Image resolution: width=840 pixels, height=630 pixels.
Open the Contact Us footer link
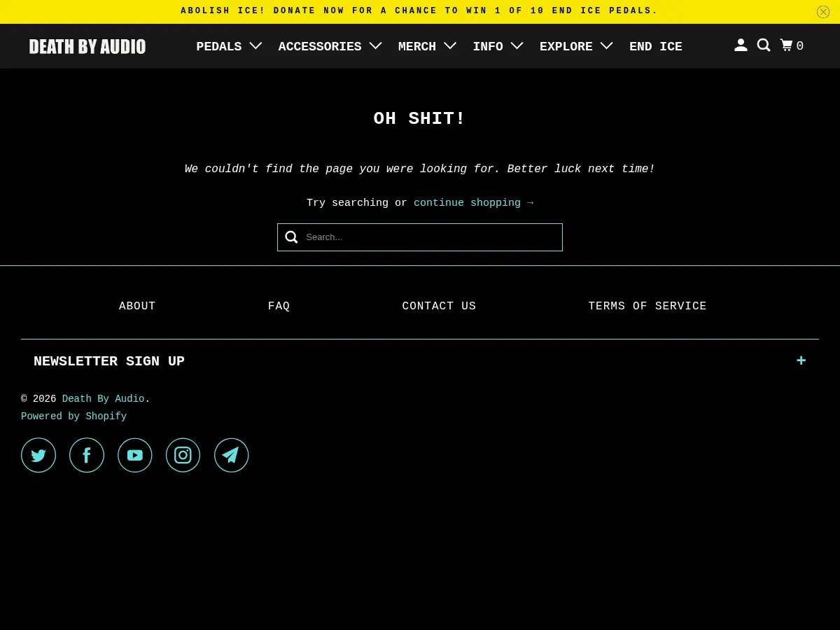click(x=439, y=306)
